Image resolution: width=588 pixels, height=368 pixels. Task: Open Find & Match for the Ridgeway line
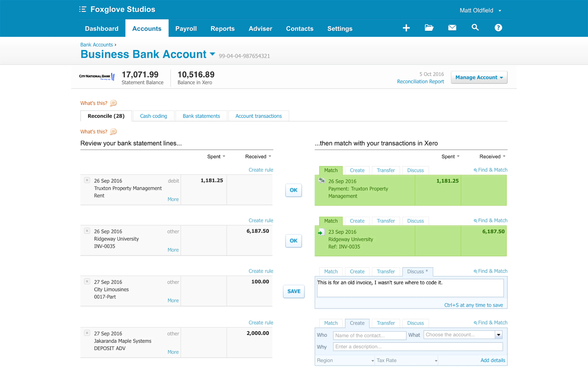click(491, 220)
